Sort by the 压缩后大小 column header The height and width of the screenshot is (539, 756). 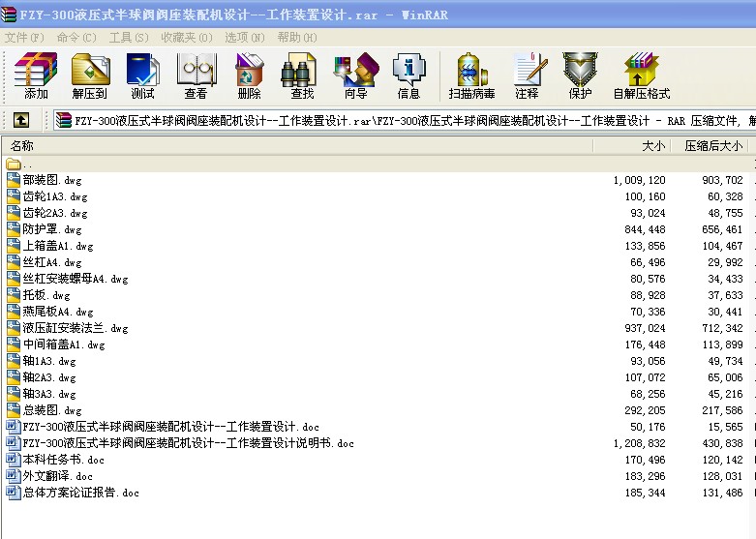[710, 145]
